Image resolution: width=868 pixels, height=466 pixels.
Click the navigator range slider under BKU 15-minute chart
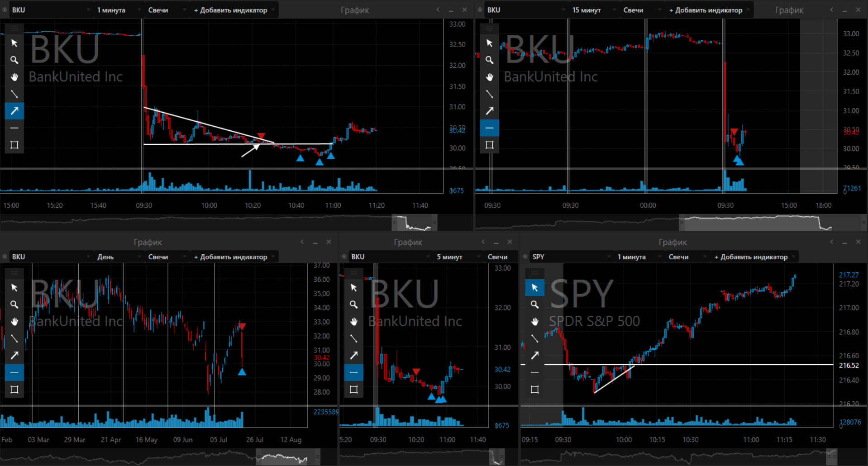(x=751, y=223)
